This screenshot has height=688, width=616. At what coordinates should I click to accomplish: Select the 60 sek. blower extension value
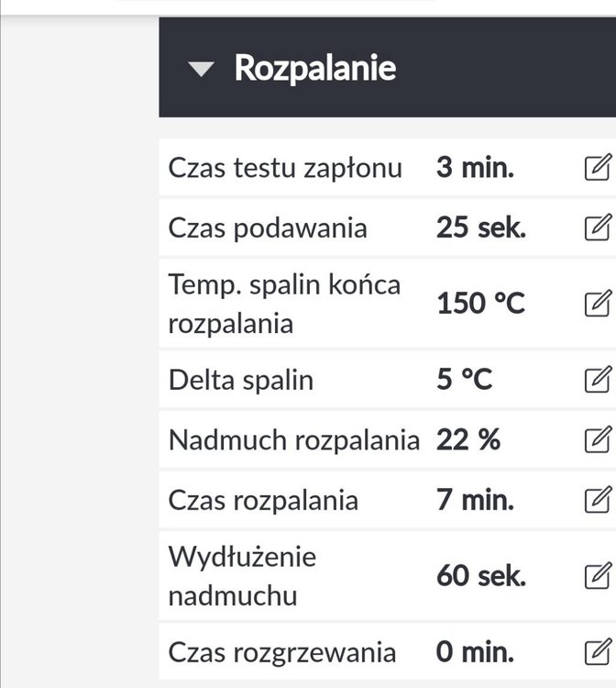(x=480, y=576)
